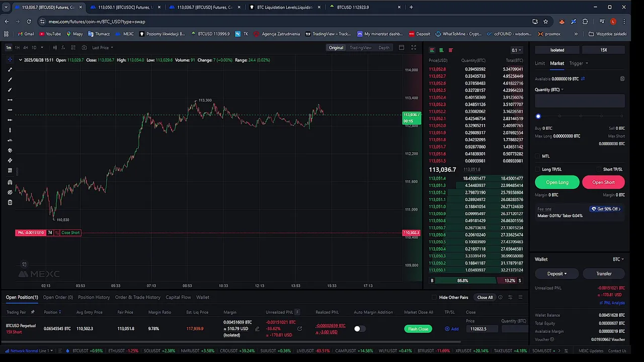Select the fibonacci lines drawing tool

pyautogui.click(x=10, y=170)
